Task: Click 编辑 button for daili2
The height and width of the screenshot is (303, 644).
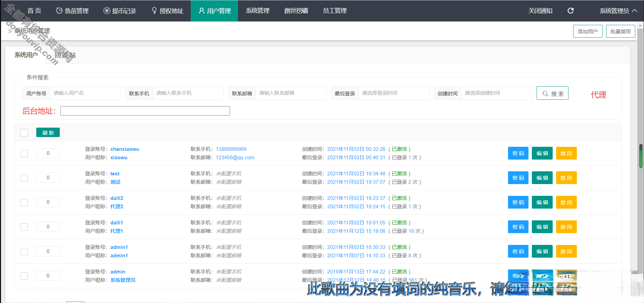Action: tap(542, 202)
